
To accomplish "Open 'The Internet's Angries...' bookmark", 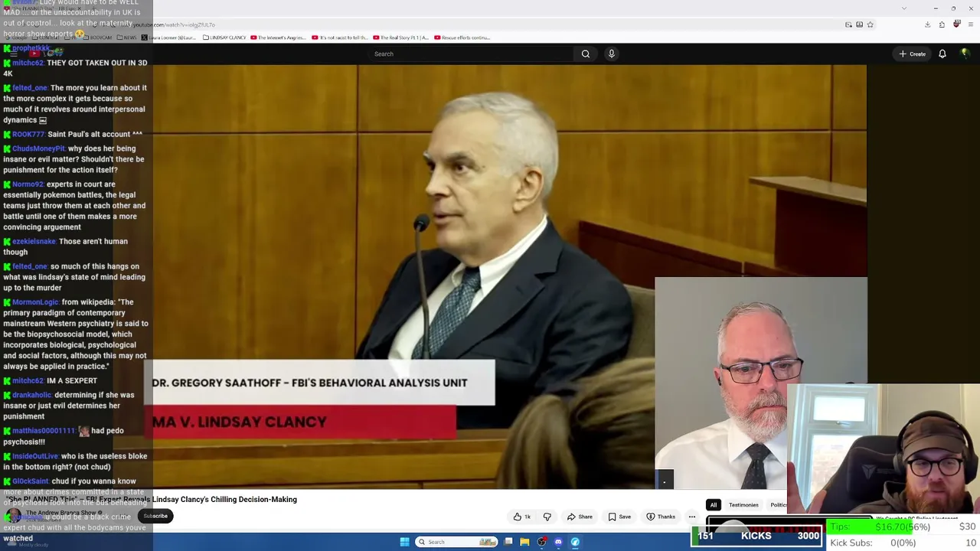I will click(278, 37).
